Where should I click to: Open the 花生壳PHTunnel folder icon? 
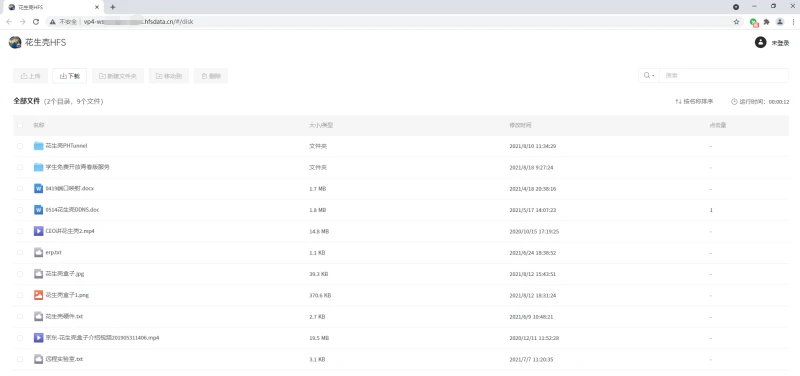click(x=38, y=146)
